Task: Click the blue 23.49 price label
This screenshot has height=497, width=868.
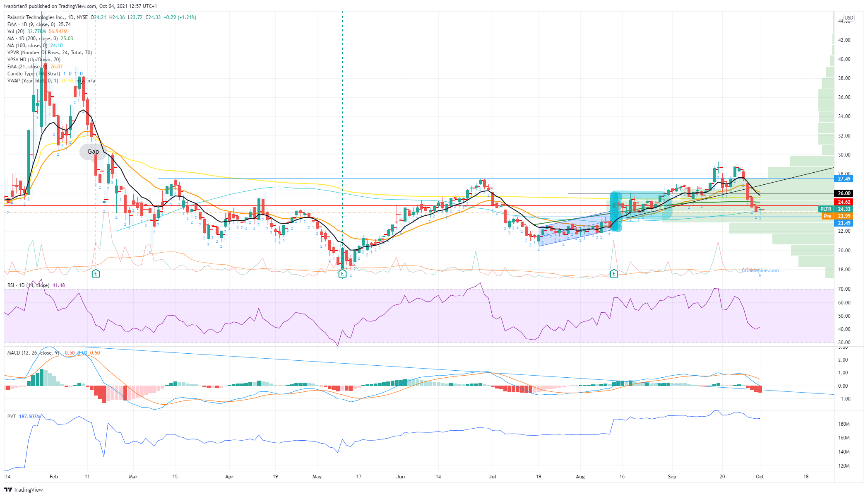Action: pos(844,223)
